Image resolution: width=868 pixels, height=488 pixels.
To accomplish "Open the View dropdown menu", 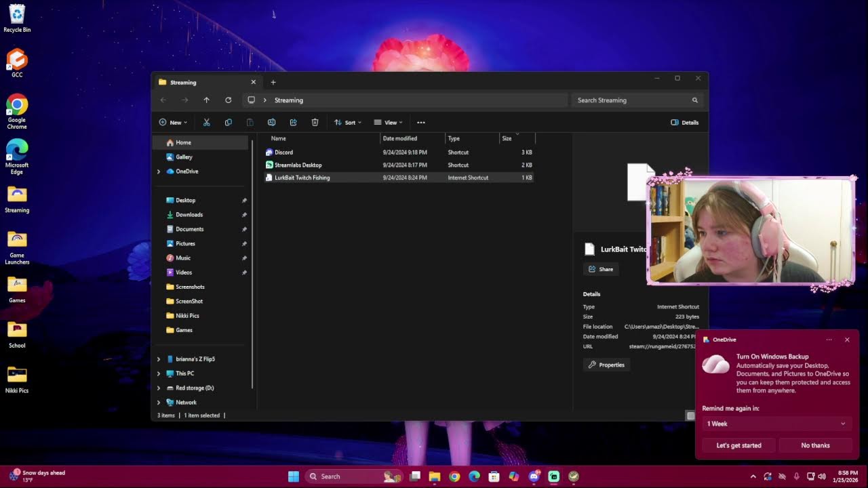I will coord(389,123).
